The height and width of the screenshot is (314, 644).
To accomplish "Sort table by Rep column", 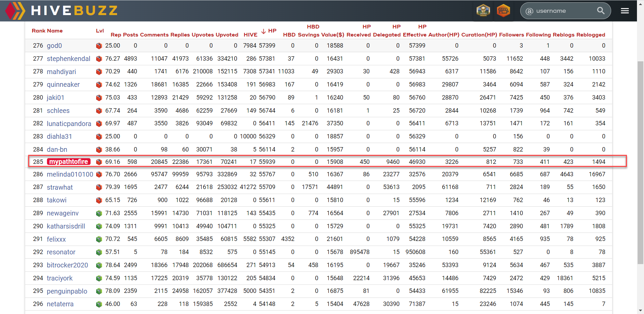I will point(116,35).
